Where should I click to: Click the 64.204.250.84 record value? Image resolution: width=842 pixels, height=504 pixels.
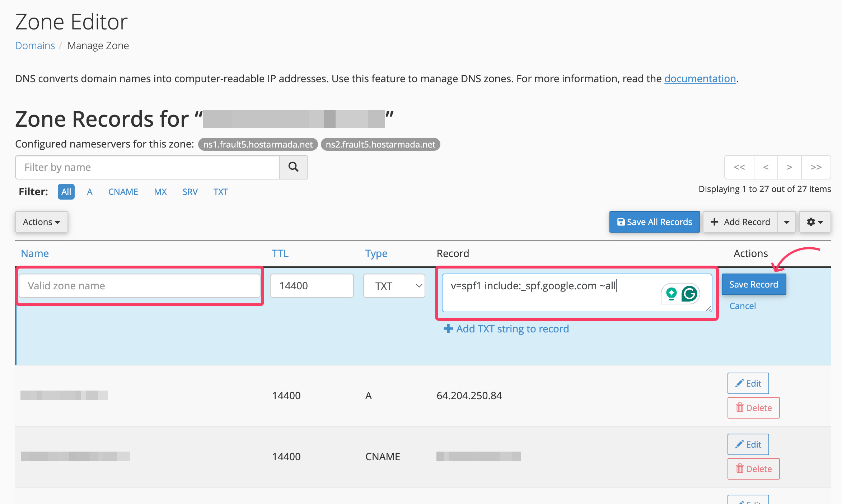coord(469,396)
